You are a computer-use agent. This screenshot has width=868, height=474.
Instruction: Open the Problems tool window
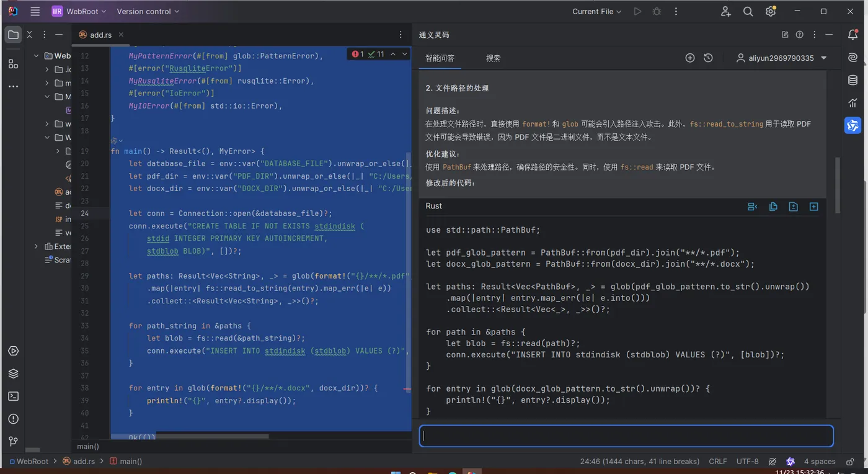(x=13, y=419)
